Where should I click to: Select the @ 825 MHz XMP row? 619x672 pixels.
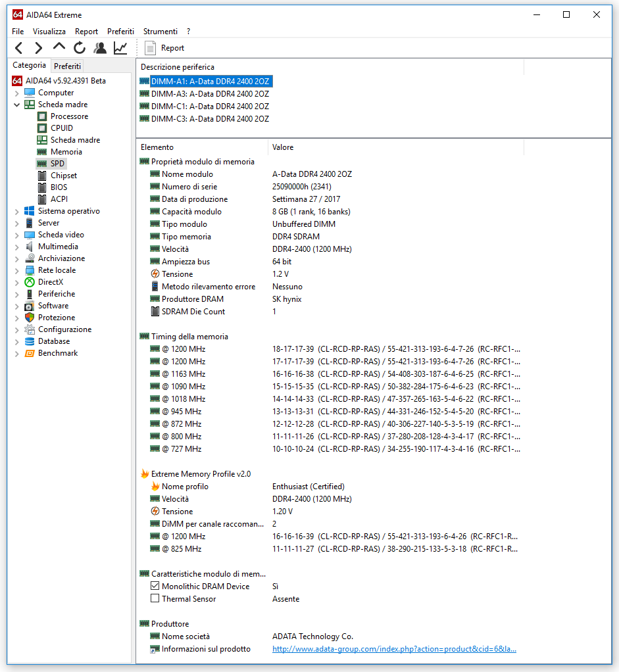tap(330, 548)
